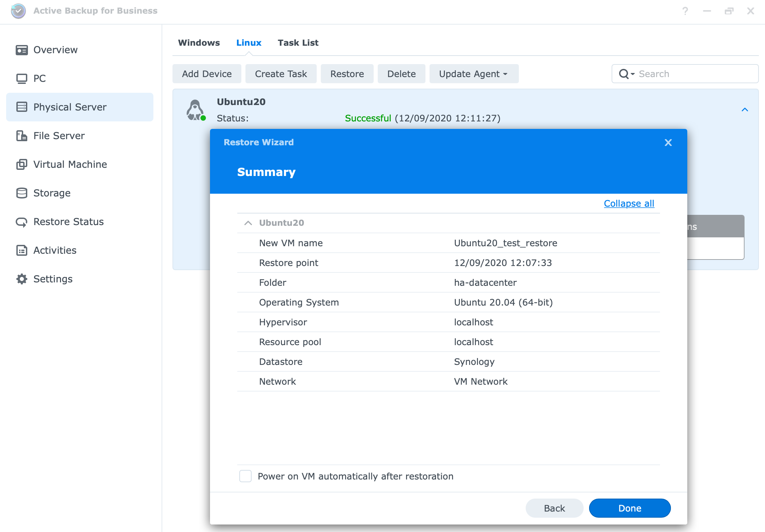Switch to the Task List tab
Viewport: 765px width, 532px height.
[298, 43]
